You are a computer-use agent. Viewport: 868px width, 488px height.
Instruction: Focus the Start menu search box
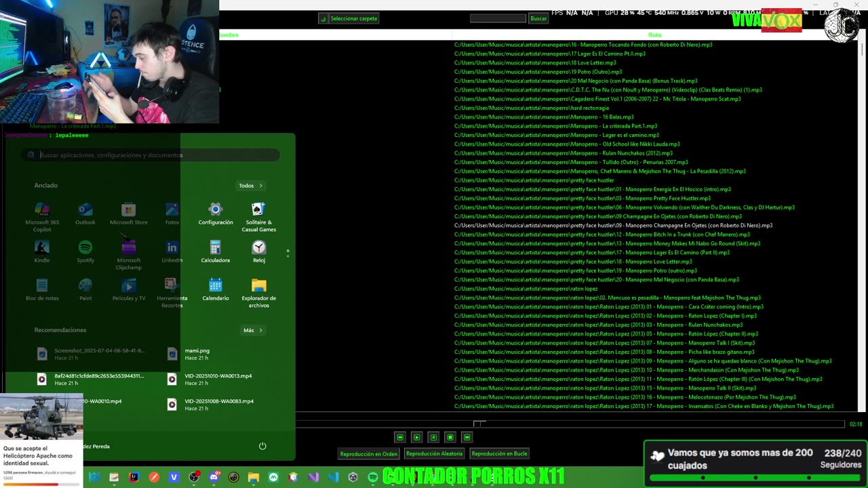pyautogui.click(x=151, y=155)
